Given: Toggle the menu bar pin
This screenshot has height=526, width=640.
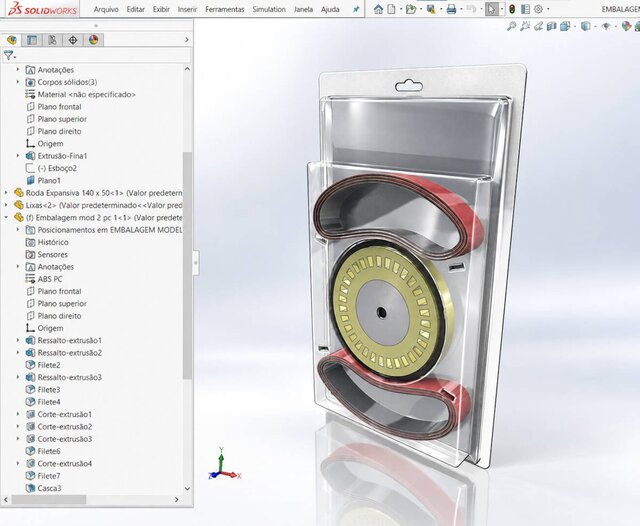Looking at the screenshot, I should 356,9.
